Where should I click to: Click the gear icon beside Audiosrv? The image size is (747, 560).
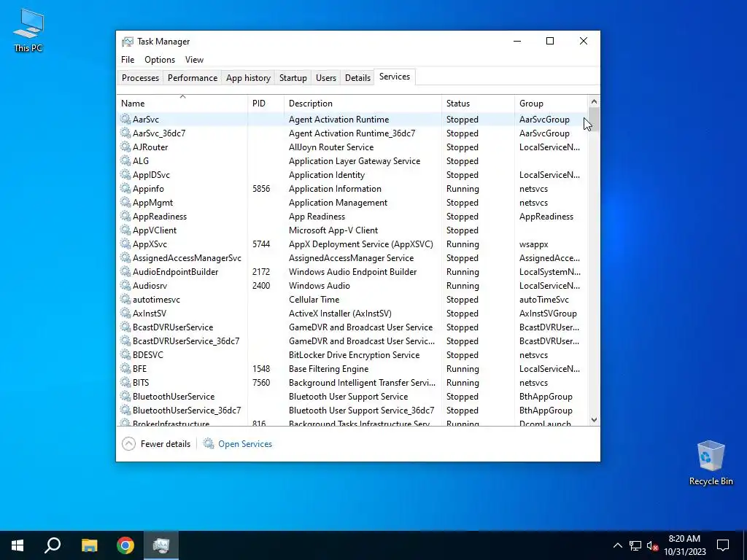point(125,285)
